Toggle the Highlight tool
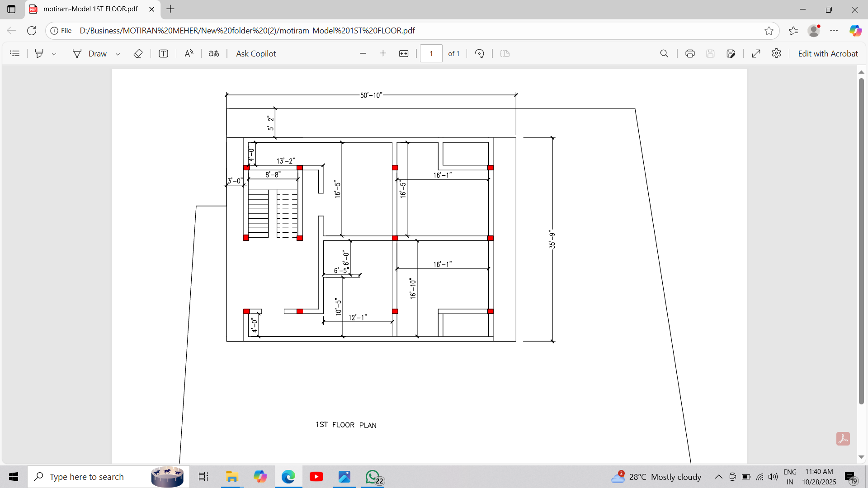The width and height of the screenshot is (868, 488). coord(39,54)
